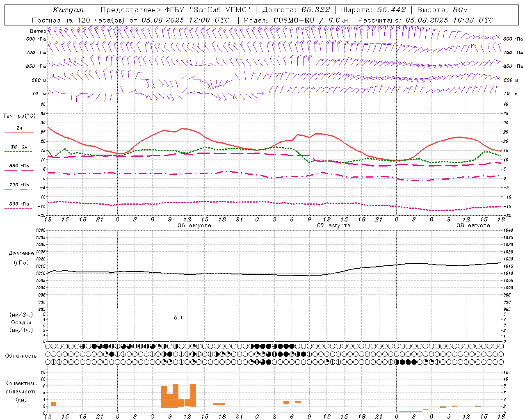Click the 'Ветер' wind panel label
This screenshot has width=525, height=420.
click(x=38, y=31)
